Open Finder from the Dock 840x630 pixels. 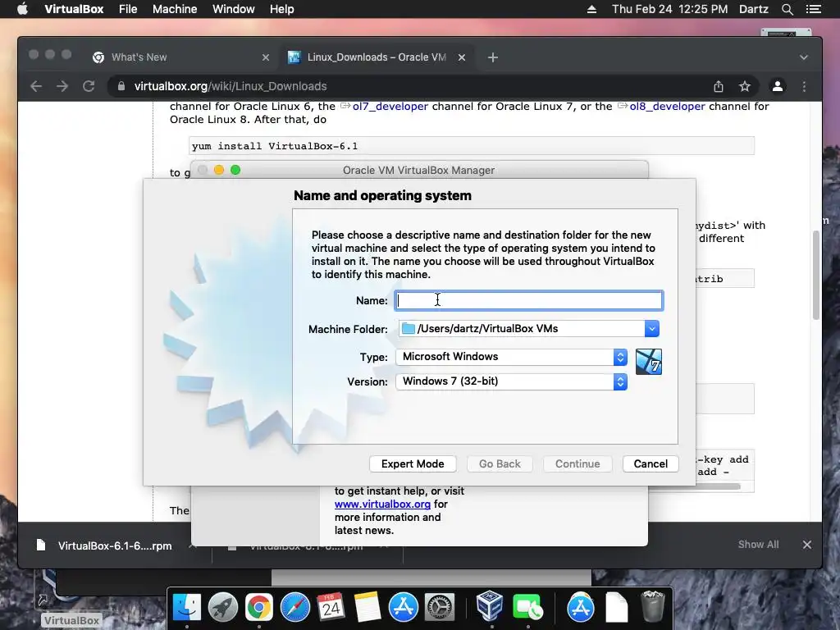click(187, 608)
